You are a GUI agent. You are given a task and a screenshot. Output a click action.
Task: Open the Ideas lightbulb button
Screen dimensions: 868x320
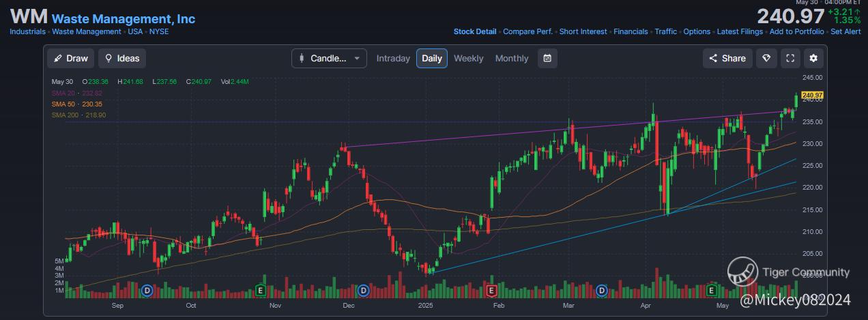(121, 58)
